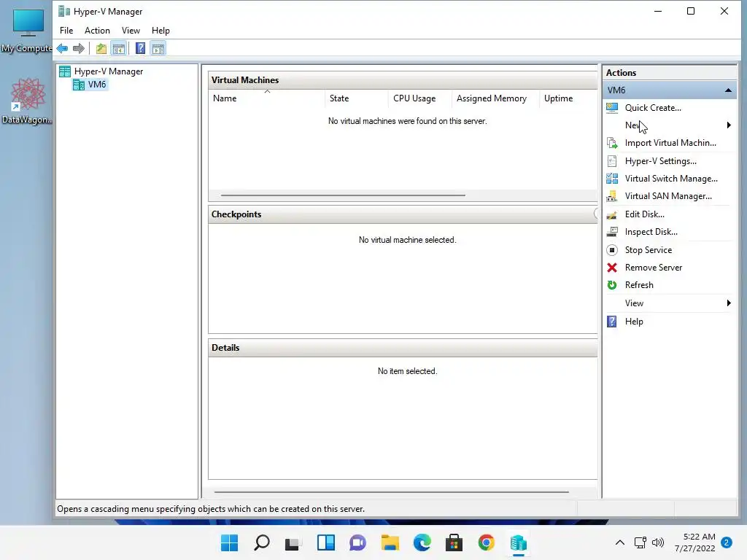
Task: Sort by the CPU Usage column header
Action: [x=419, y=98]
